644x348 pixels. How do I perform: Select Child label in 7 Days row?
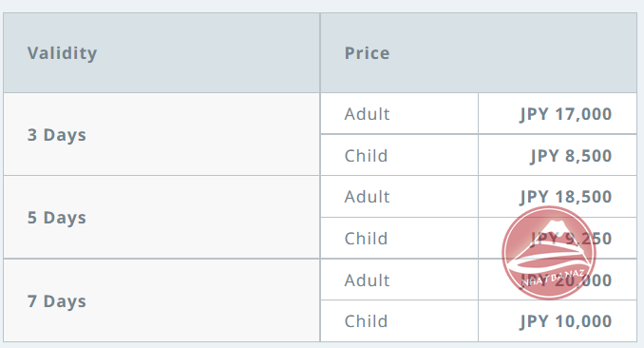point(366,320)
